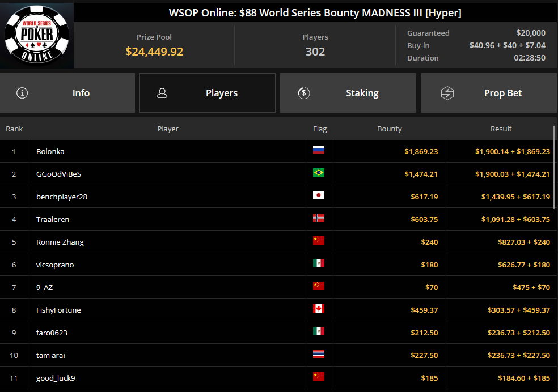The width and height of the screenshot is (558, 392).
Task: Click the prize pool amount $24,449.92
Action: (x=154, y=52)
